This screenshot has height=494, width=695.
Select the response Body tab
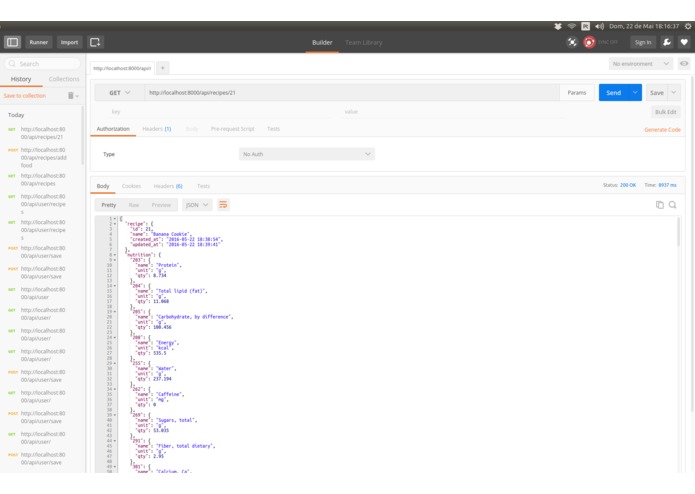click(103, 186)
